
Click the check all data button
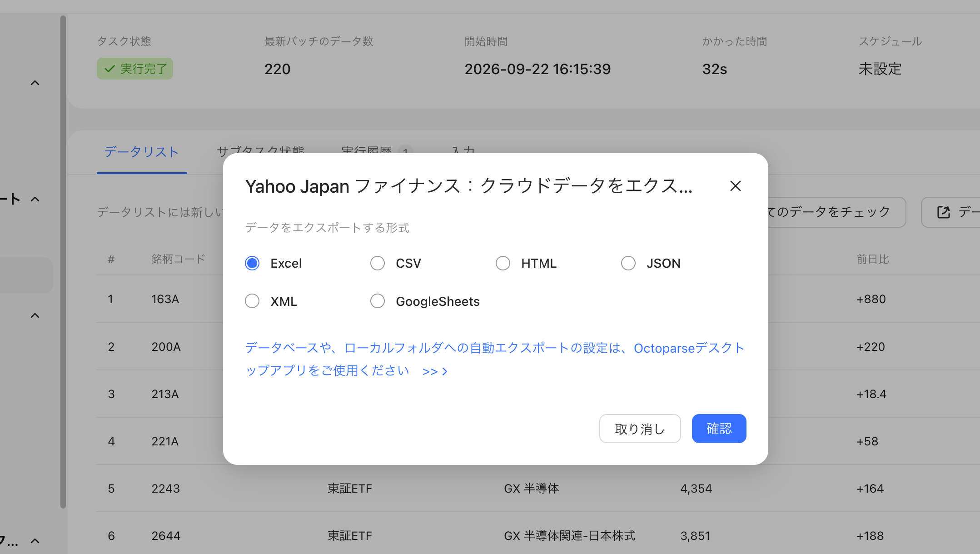pos(836,212)
